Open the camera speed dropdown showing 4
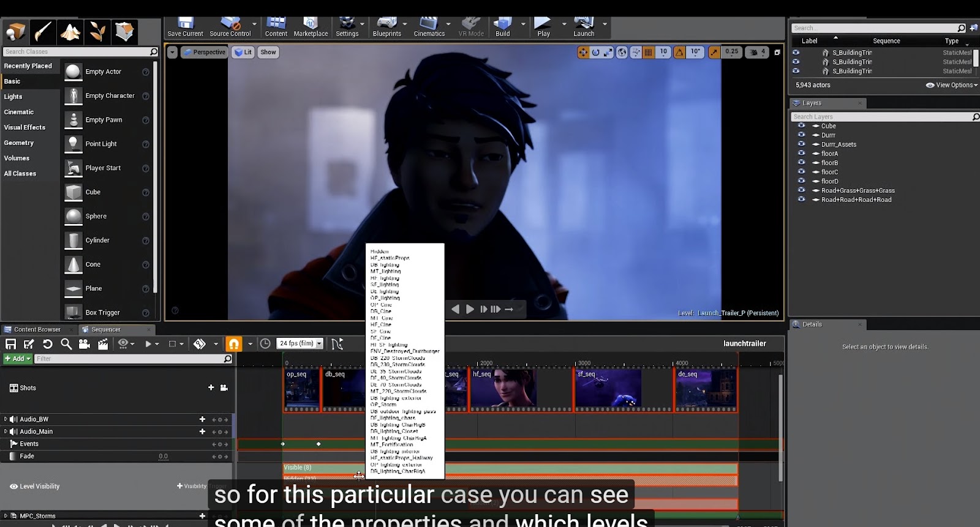 pyautogui.click(x=758, y=53)
